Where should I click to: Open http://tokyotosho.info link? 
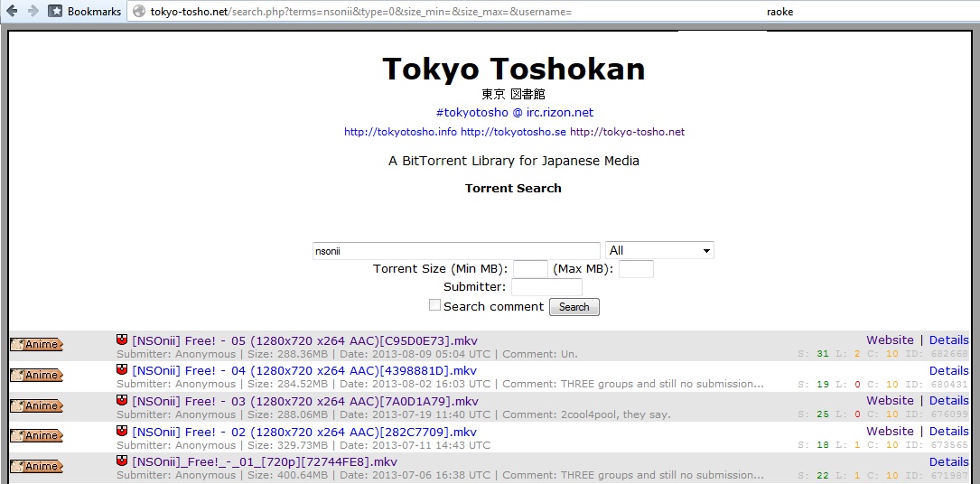pos(401,132)
